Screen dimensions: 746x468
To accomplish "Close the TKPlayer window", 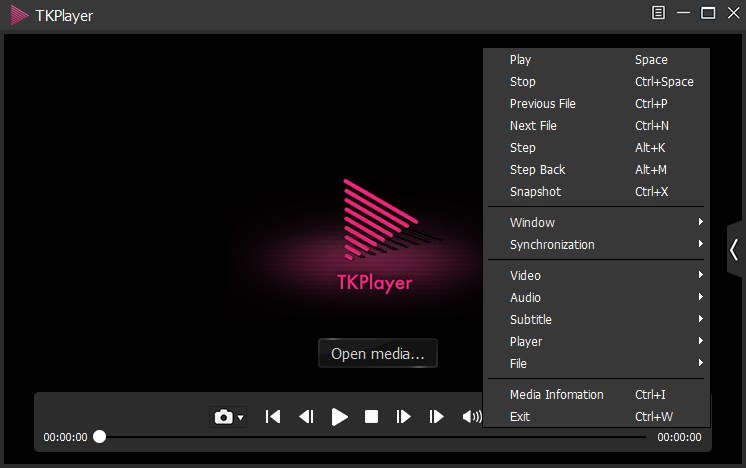I will click(734, 13).
